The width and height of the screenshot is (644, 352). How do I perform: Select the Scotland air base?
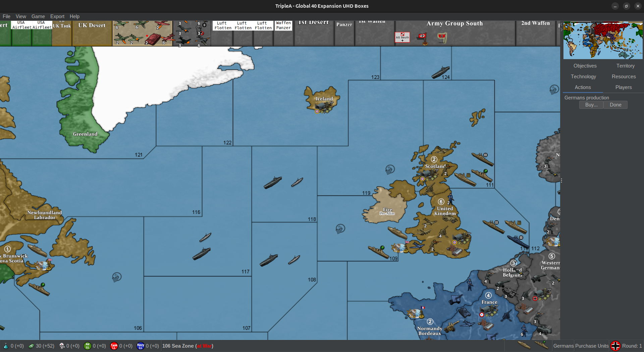(429, 175)
